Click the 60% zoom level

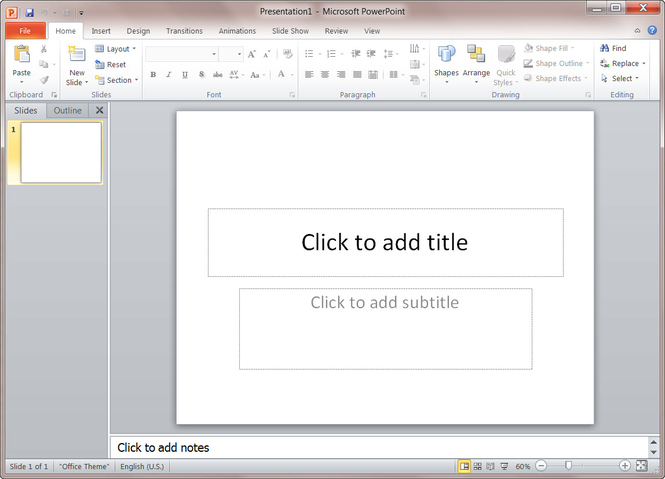[x=522, y=466]
